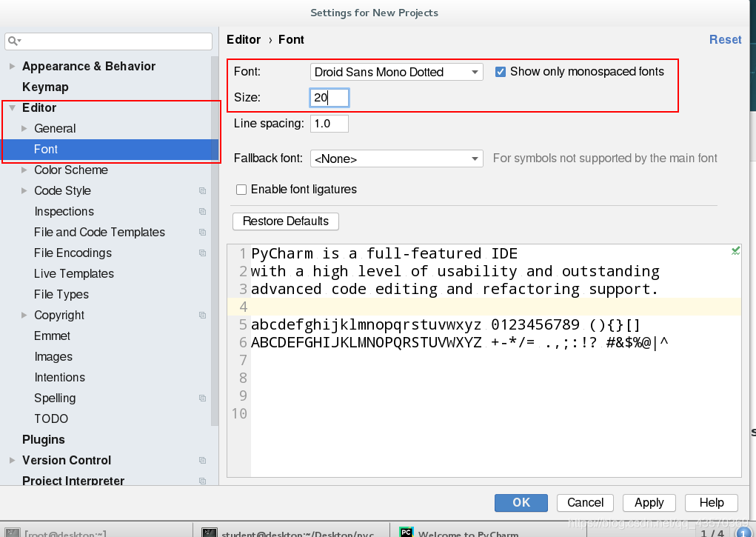Open Project Interpreter settings
756x537 pixels.
tap(73, 481)
